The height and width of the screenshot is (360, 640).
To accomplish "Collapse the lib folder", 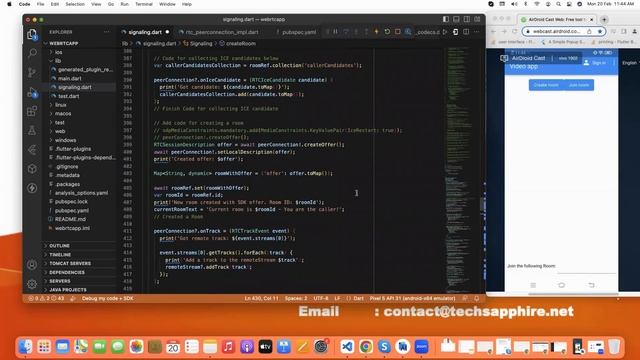I will 58,61.
